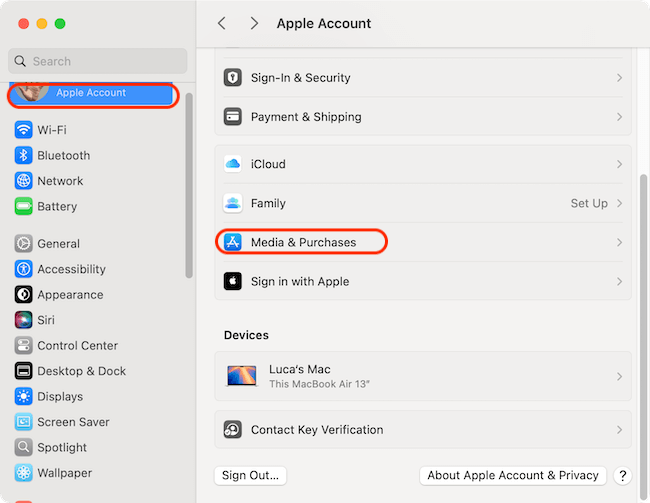Click the Apple Account profile picture
Image resolution: width=650 pixels, height=503 pixels.
pos(31,91)
